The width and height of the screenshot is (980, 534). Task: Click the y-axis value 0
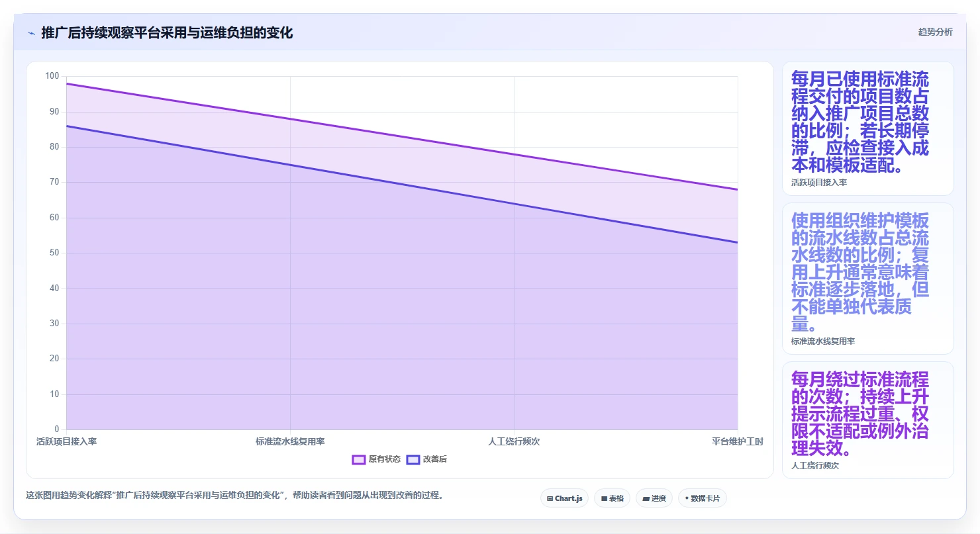(x=57, y=429)
